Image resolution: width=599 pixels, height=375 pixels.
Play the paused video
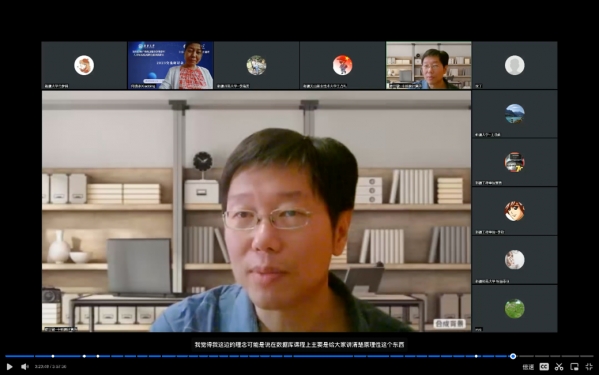[10, 367]
